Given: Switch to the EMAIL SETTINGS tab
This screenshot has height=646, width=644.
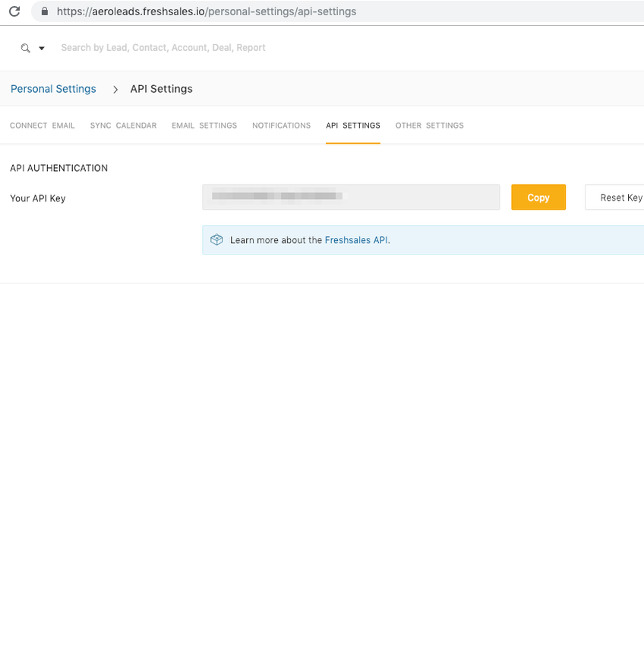Looking at the screenshot, I should click(204, 125).
